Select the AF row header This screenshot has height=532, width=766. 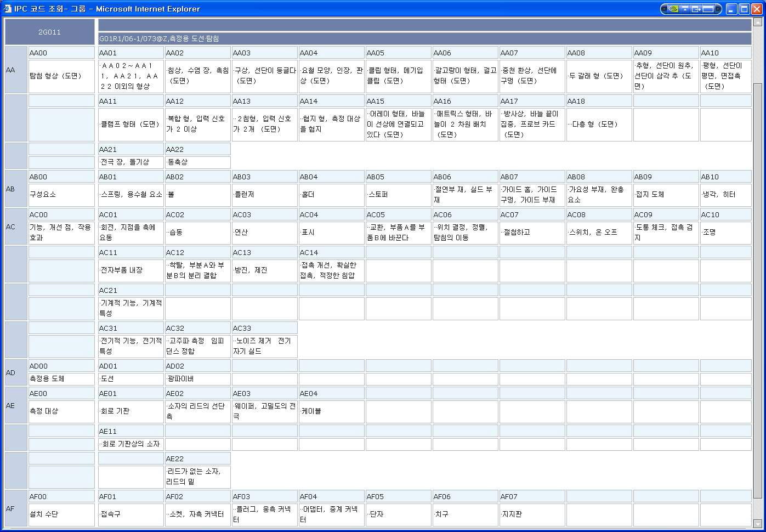tap(16, 508)
